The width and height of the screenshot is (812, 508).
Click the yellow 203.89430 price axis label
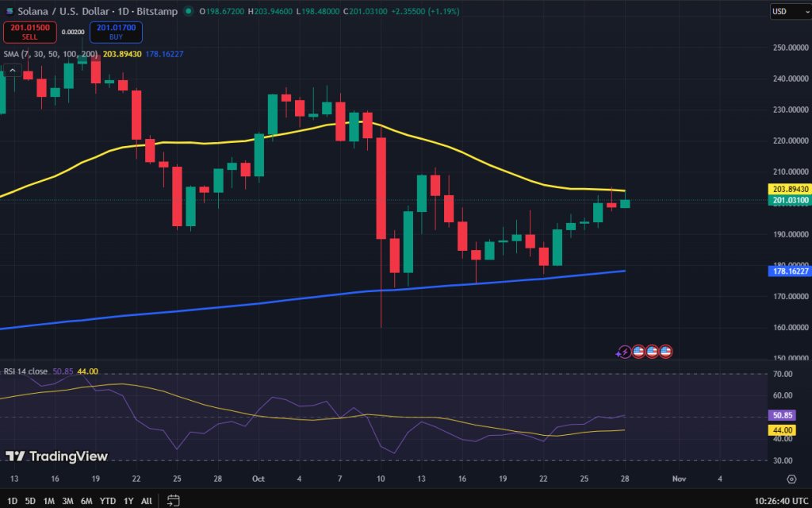tap(789, 190)
